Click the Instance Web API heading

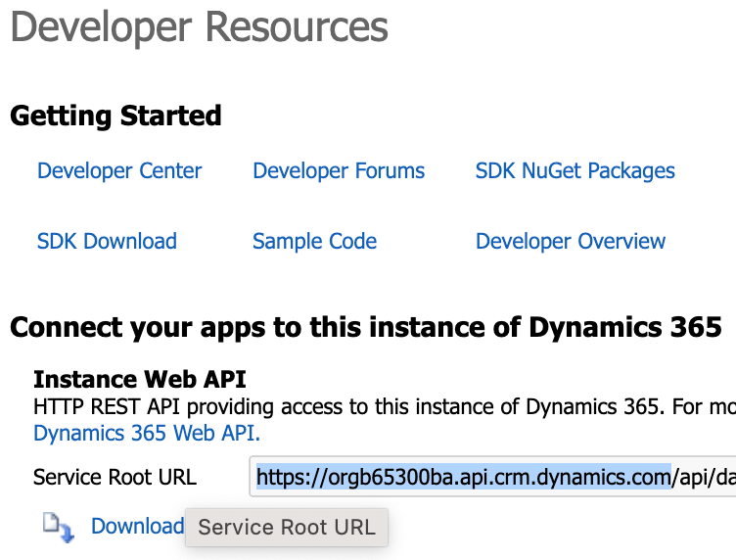[139, 379]
